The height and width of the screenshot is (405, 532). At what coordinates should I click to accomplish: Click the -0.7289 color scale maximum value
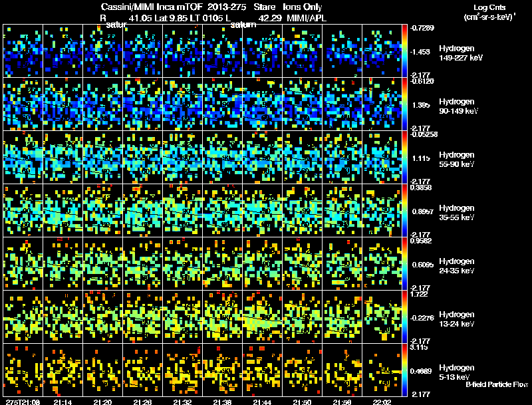pyautogui.click(x=422, y=28)
